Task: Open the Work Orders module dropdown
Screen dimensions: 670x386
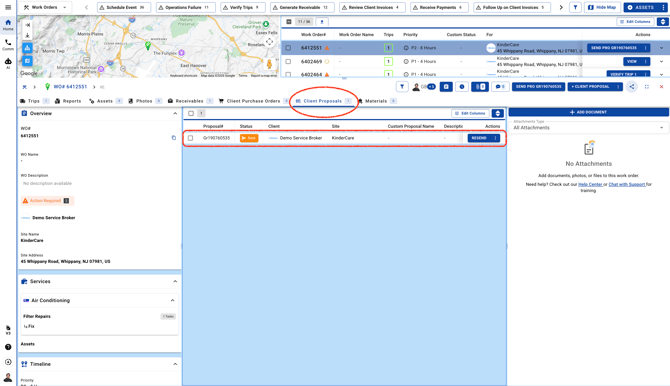Action: (45, 7)
